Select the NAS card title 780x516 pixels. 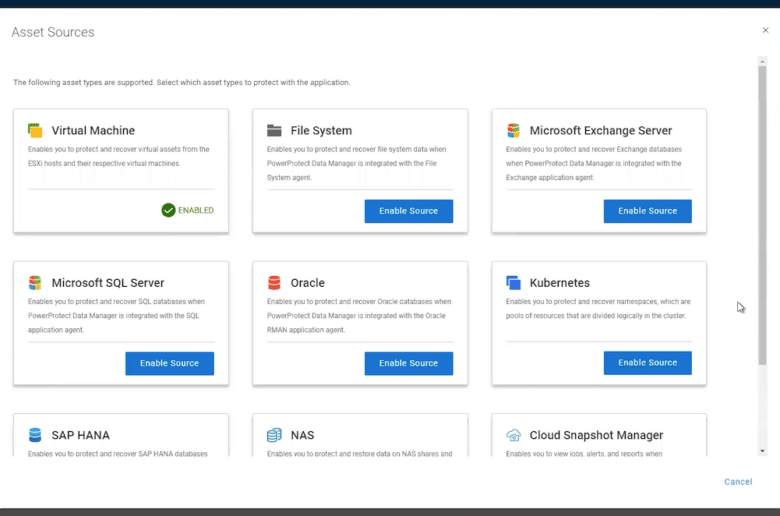(302, 435)
